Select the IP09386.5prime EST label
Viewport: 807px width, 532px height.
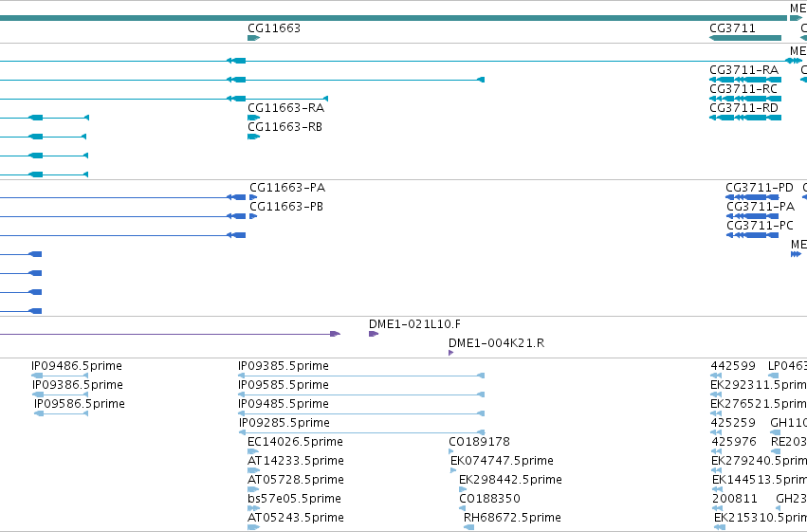pos(77,385)
